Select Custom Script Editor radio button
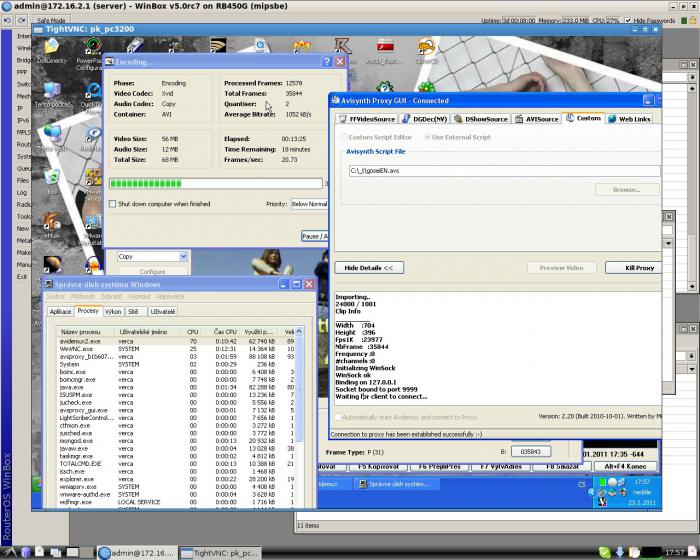 [x=344, y=137]
